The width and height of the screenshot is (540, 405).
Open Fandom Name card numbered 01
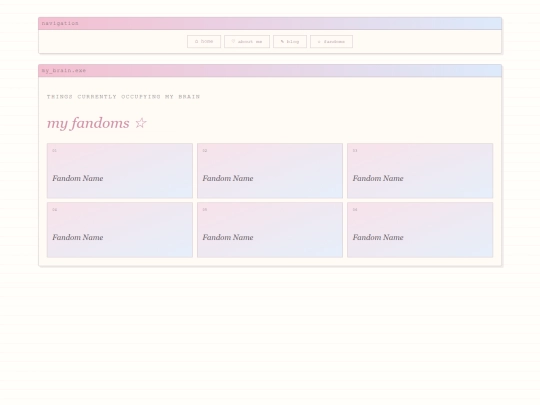[120, 171]
